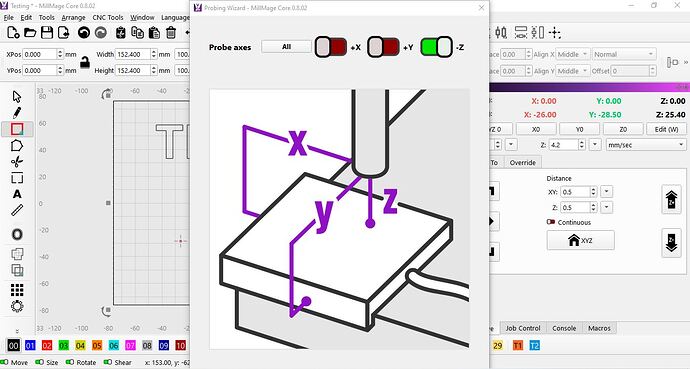Click the greyed Redo icon
This screenshot has height=369, width=690.
[101, 33]
